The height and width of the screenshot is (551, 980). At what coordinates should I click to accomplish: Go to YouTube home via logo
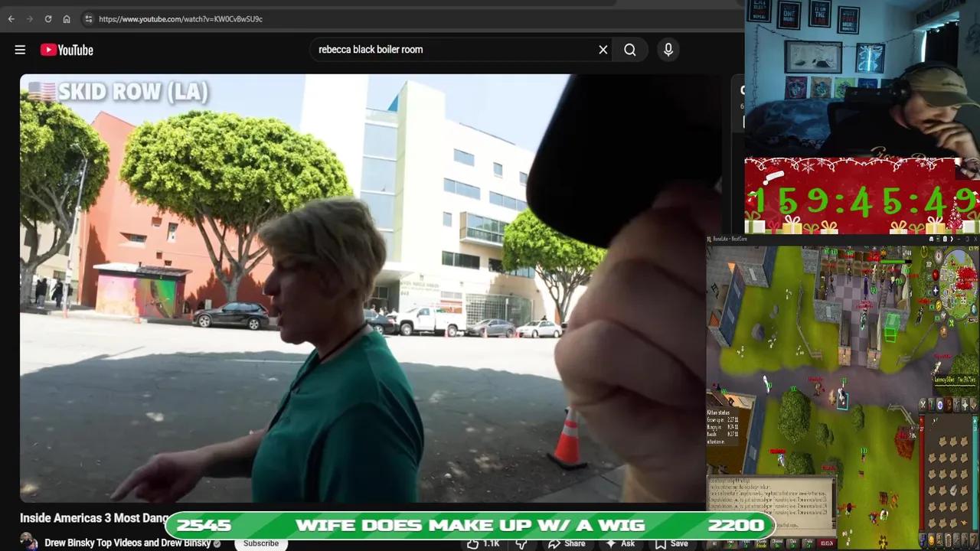67,50
